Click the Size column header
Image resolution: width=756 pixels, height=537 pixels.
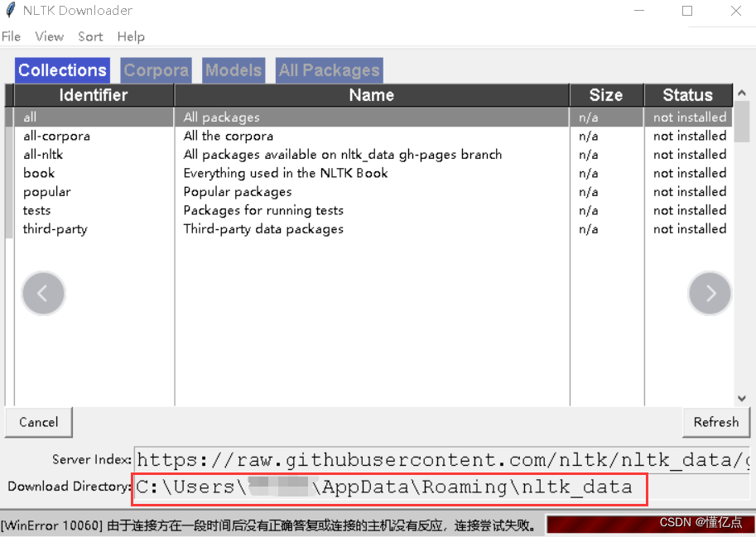(606, 94)
